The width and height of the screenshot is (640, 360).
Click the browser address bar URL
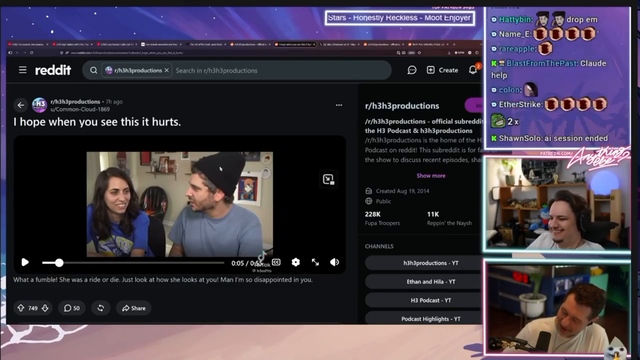coord(127,53)
